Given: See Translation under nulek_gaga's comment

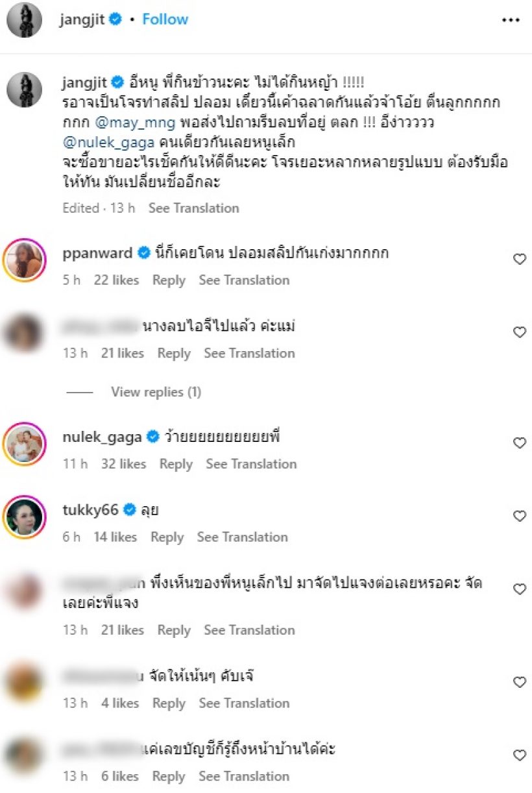Looking at the screenshot, I should [251, 464].
